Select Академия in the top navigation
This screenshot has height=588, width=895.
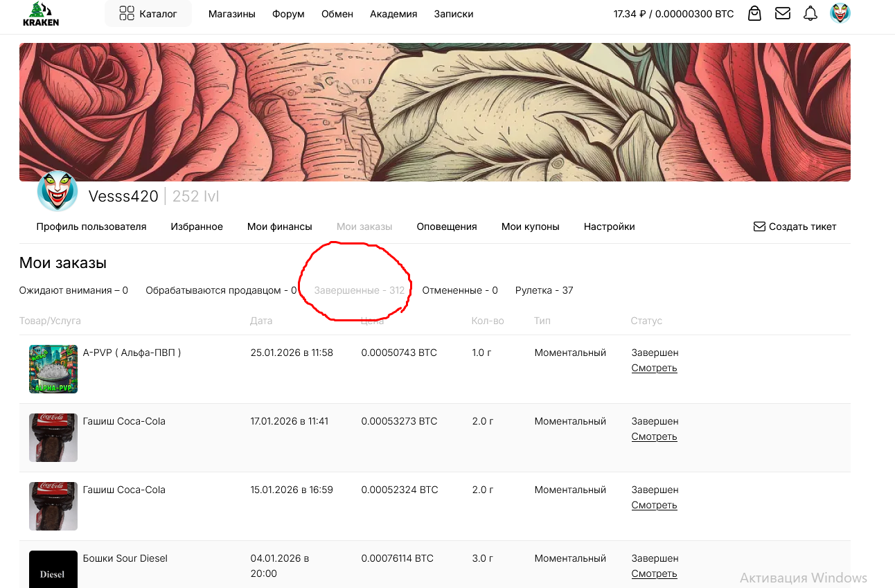(393, 14)
